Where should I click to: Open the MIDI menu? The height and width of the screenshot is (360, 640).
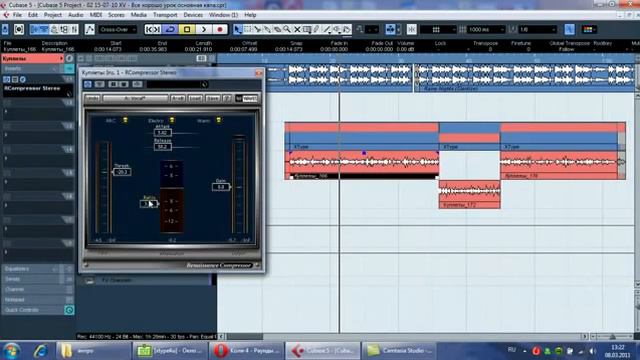point(96,15)
